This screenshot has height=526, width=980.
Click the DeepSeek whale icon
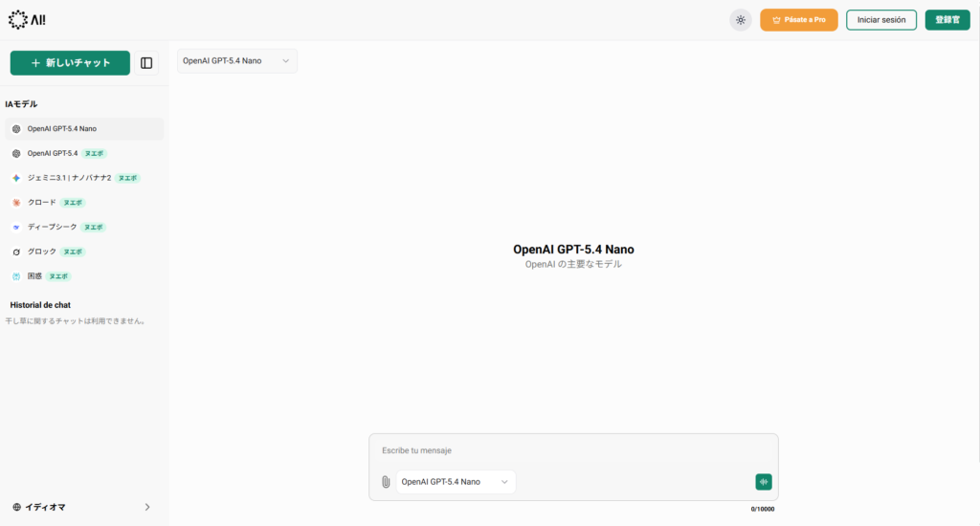click(16, 227)
